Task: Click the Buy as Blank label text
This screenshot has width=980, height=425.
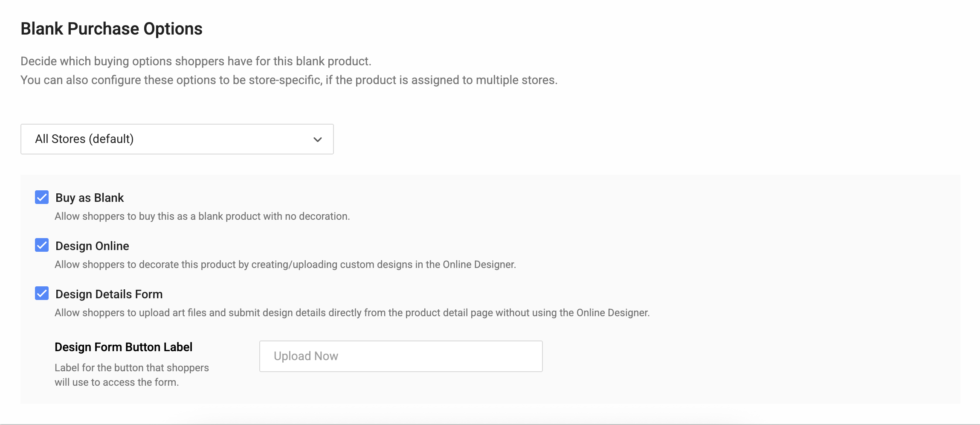Action: click(89, 197)
